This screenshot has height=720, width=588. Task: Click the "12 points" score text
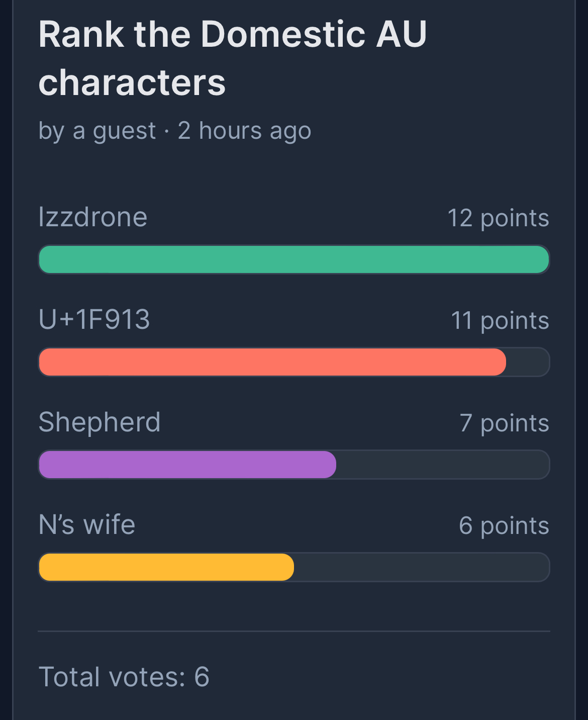(x=498, y=218)
